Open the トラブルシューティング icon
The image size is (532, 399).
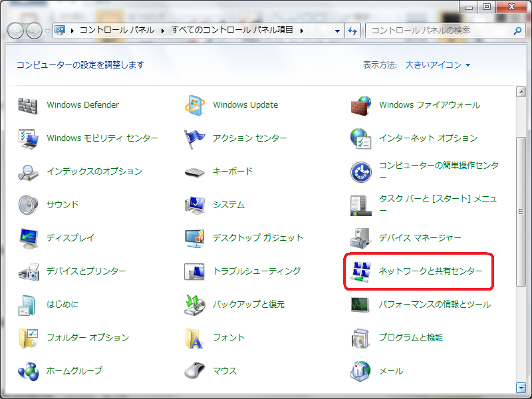(194, 271)
